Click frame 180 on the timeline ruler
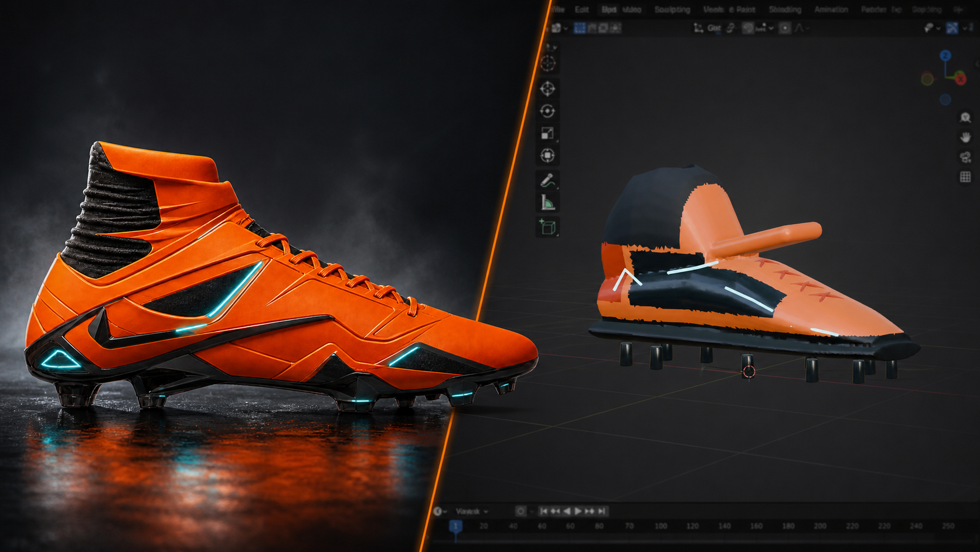The image size is (980, 552). coord(788,526)
